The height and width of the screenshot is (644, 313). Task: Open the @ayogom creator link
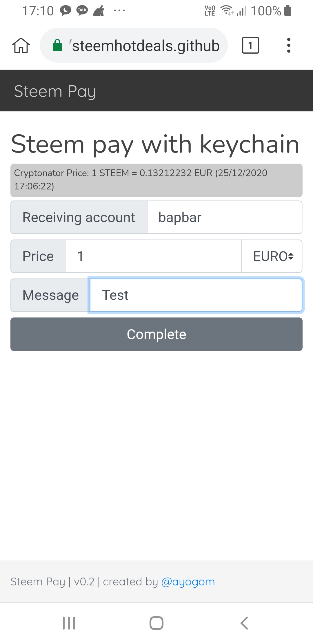188,582
